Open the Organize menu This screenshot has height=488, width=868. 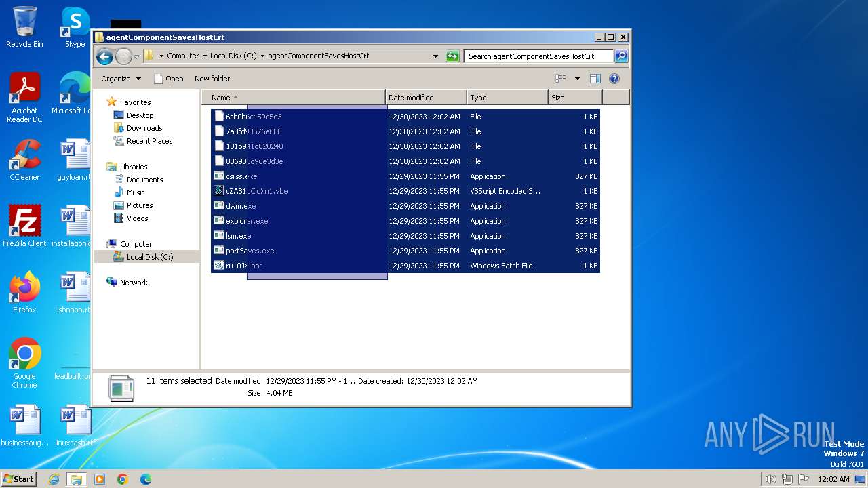(x=121, y=79)
